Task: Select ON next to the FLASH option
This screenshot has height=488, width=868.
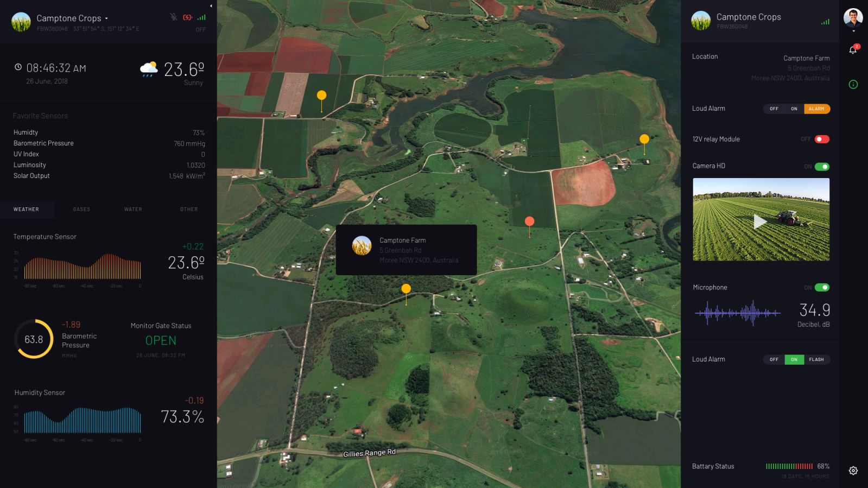Action: 794,359
